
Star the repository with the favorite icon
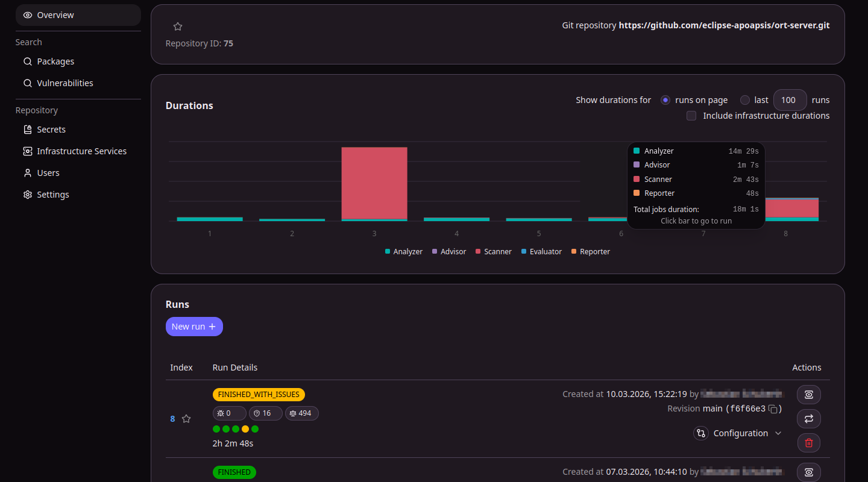tap(178, 27)
